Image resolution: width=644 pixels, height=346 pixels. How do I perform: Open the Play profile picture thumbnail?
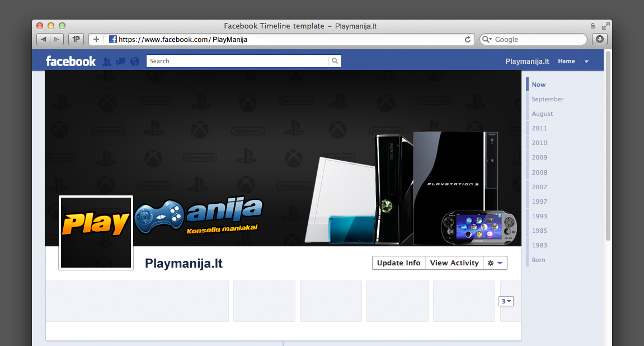[96, 232]
